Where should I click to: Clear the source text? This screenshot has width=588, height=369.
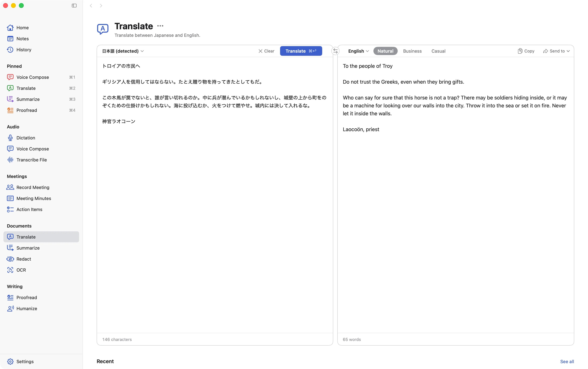266,51
